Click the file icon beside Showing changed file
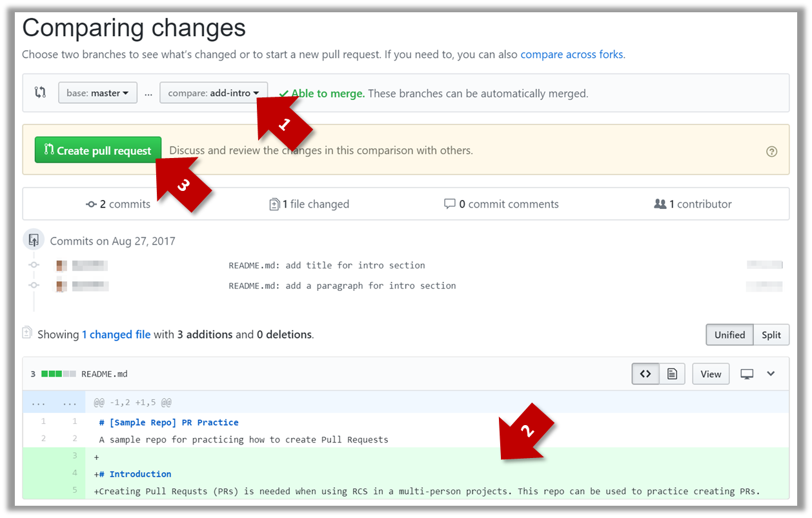 point(27,334)
